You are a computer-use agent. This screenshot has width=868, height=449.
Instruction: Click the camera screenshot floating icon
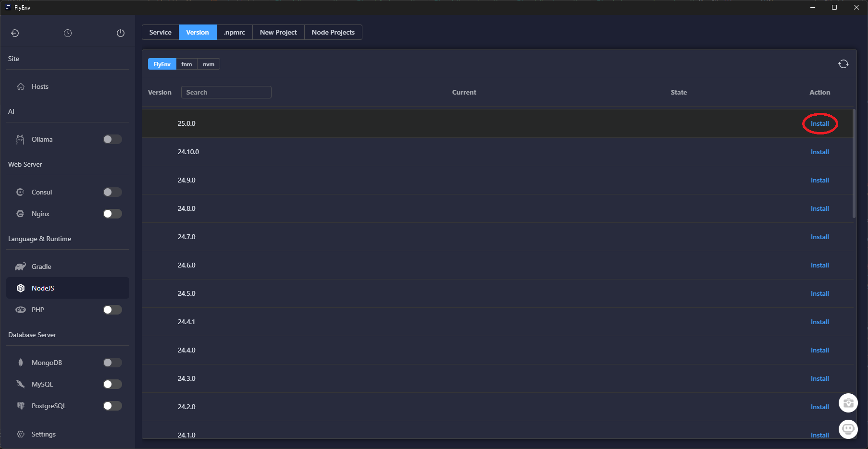click(848, 403)
